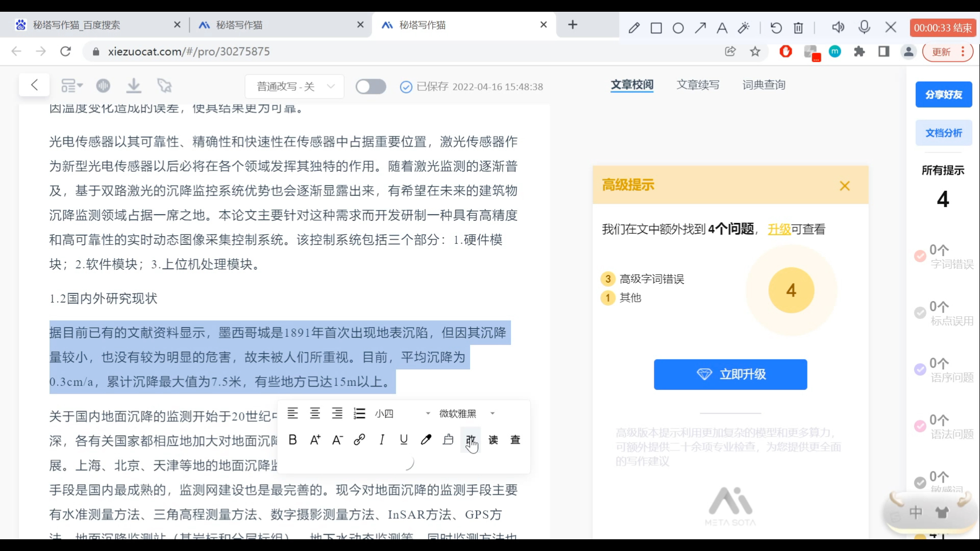980x551 pixels.
Task: Switch to the 词典查询 tab
Action: 764,85
